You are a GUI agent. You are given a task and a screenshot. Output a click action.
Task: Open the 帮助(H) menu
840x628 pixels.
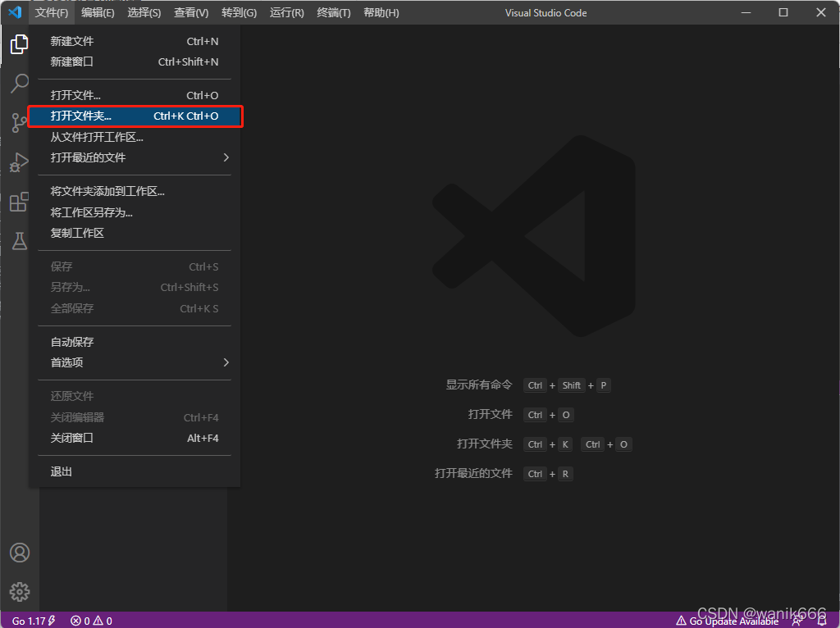(381, 12)
